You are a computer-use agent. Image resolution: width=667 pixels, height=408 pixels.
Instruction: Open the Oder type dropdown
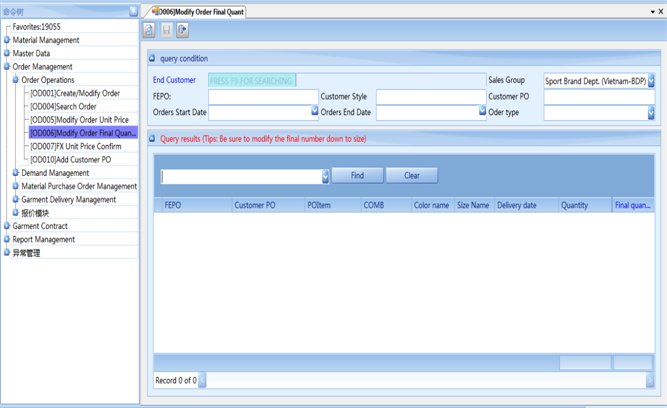coord(651,113)
